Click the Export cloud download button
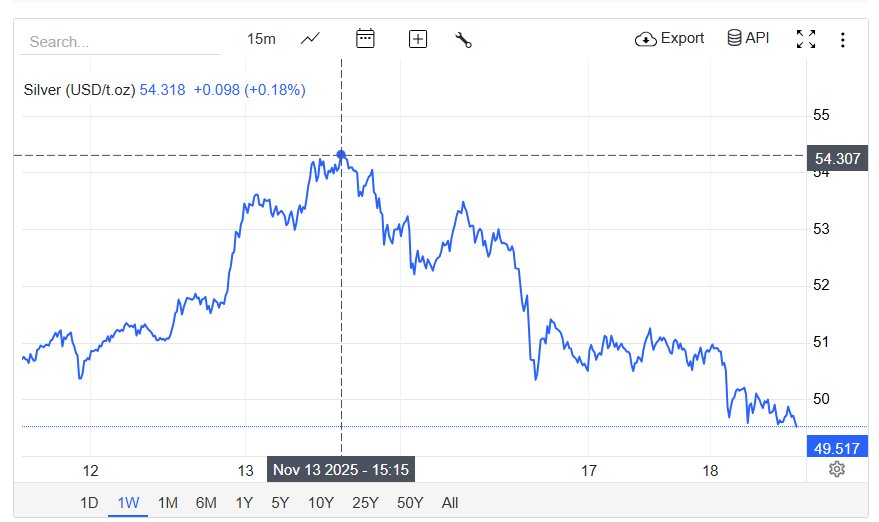The width and height of the screenshot is (879, 522). click(669, 39)
